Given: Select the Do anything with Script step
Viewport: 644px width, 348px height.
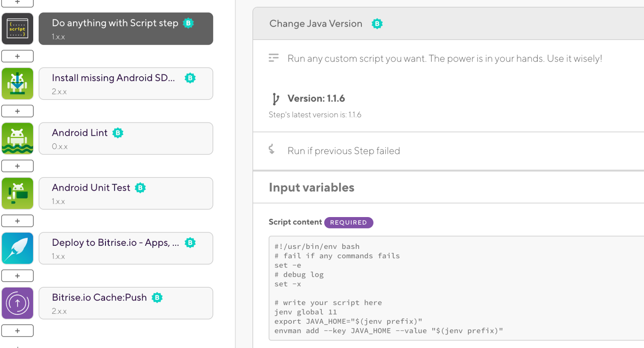Looking at the screenshot, I should (126, 29).
